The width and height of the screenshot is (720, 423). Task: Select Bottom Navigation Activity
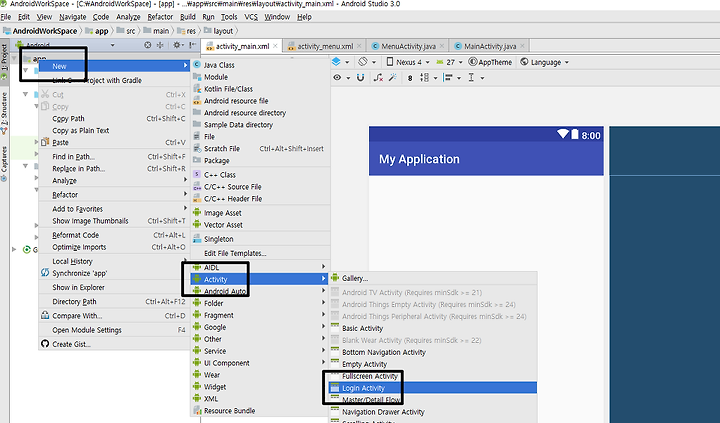pyautogui.click(x=433, y=352)
